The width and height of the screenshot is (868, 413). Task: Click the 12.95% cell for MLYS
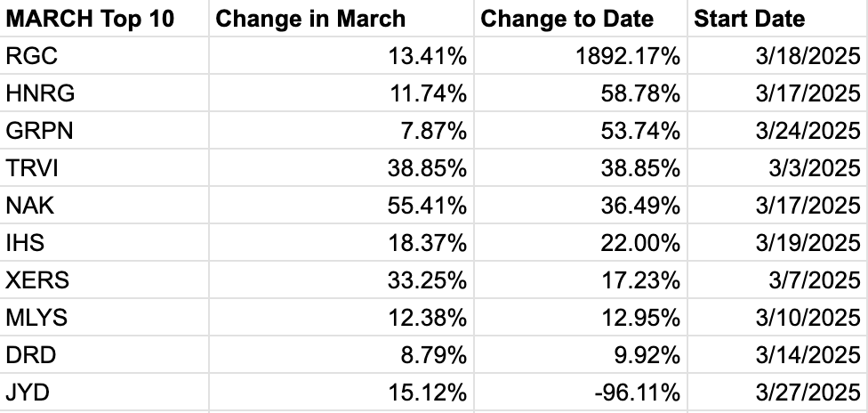581,317
